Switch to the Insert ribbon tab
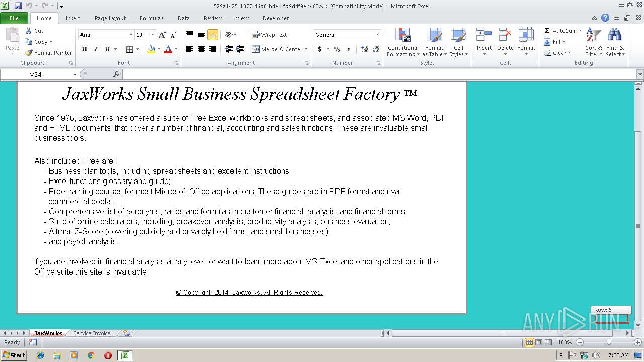Image resolution: width=644 pixels, height=362 pixels. point(73,18)
